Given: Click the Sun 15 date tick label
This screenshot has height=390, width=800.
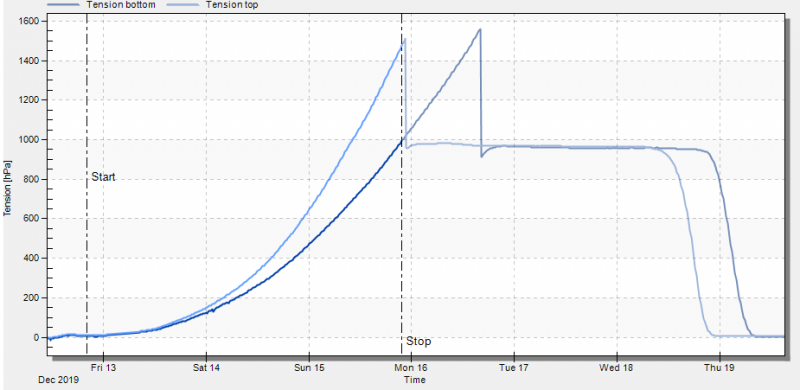Looking at the screenshot, I should pyautogui.click(x=309, y=367).
